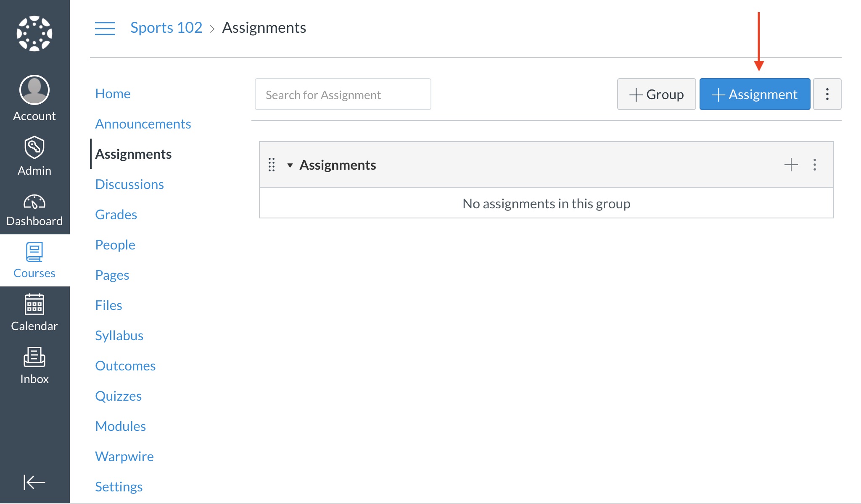Add assignment to group via plus icon
The width and height of the screenshot is (861, 504).
click(x=791, y=165)
